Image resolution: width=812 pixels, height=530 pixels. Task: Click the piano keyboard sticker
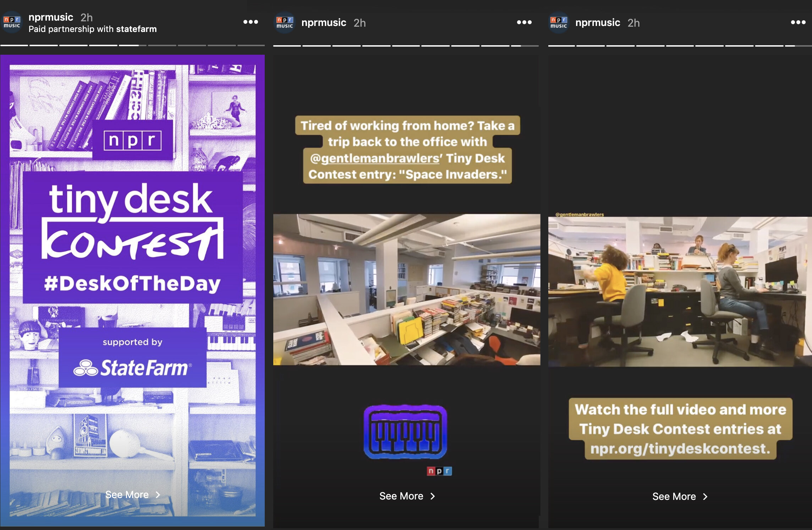(x=405, y=432)
